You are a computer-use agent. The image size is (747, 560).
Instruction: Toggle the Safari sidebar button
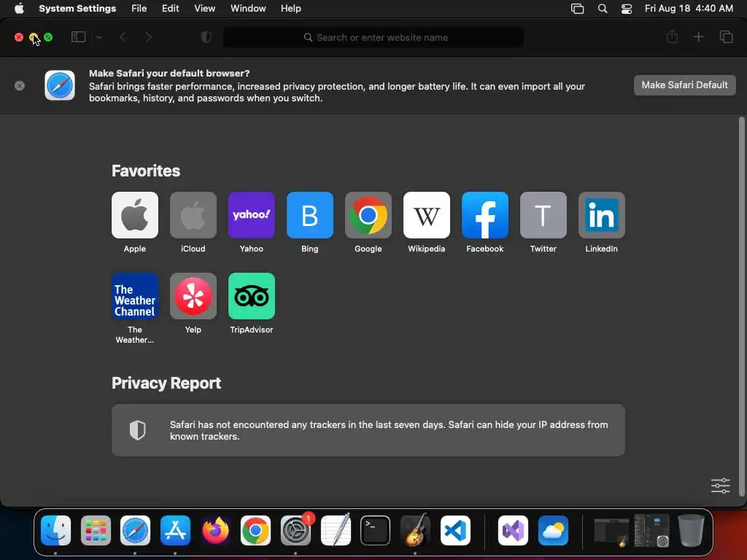[x=78, y=37]
